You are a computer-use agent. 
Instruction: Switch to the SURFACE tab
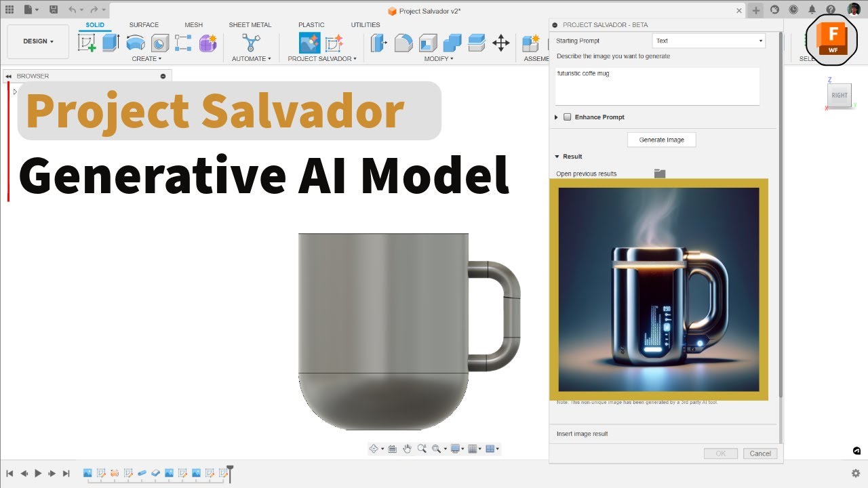[x=144, y=25]
